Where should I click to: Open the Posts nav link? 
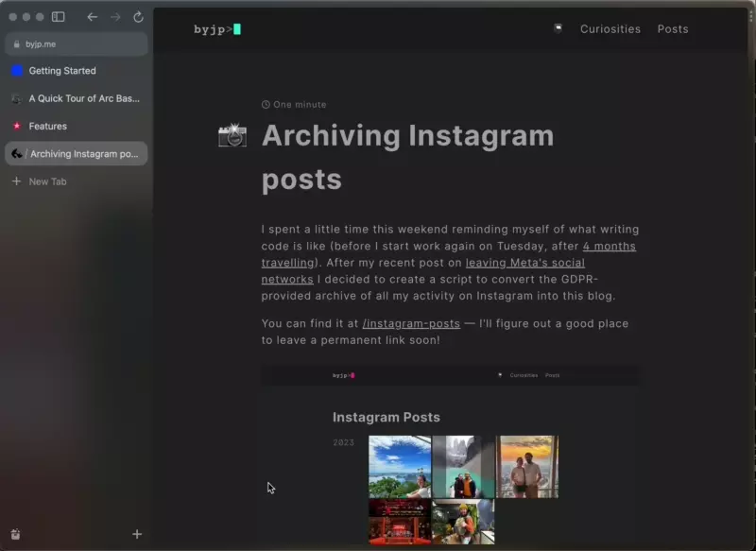click(673, 29)
